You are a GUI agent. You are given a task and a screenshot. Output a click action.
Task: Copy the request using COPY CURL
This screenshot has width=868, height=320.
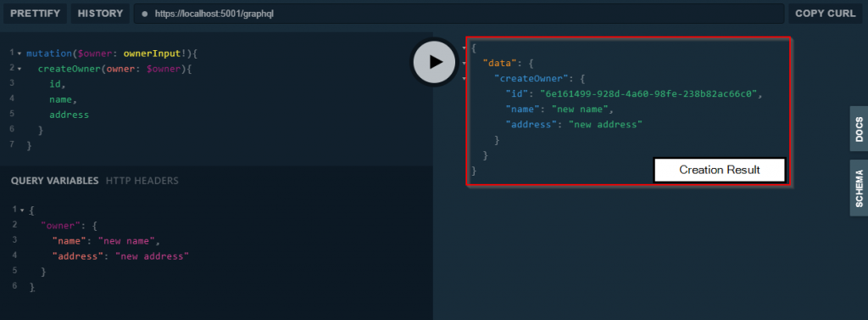pyautogui.click(x=826, y=14)
